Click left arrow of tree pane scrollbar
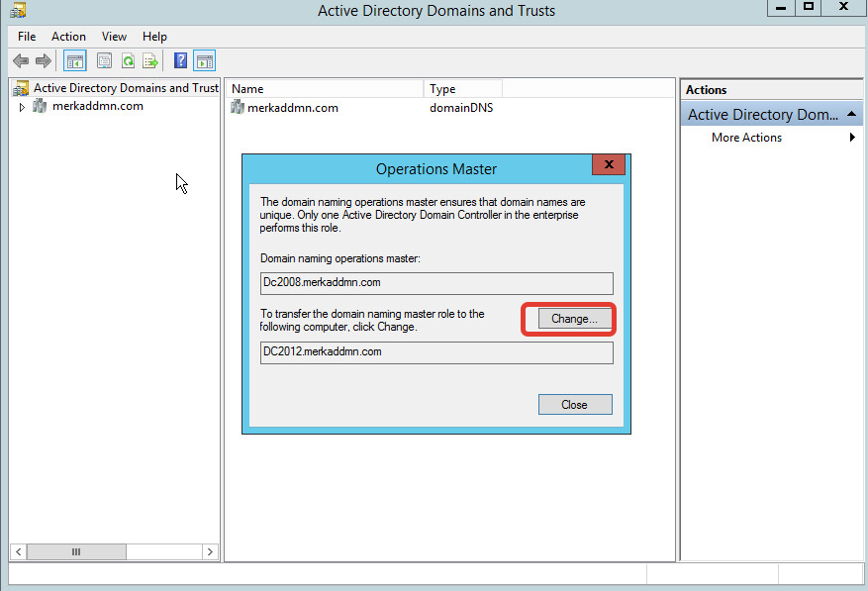The image size is (868, 591). [18, 551]
